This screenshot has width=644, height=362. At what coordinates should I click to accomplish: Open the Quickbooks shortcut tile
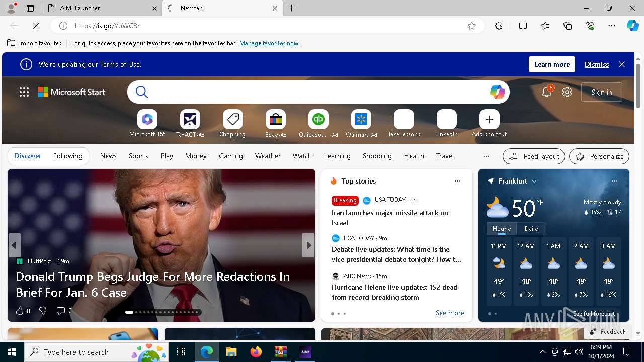(318, 120)
